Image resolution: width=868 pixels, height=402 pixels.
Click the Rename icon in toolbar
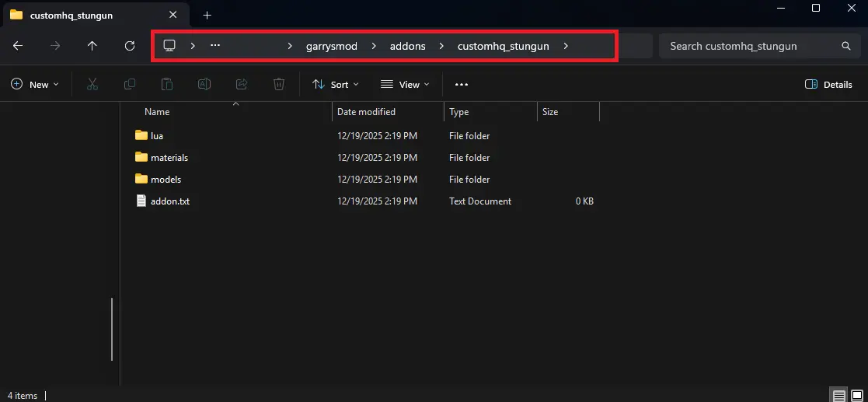[x=204, y=84]
